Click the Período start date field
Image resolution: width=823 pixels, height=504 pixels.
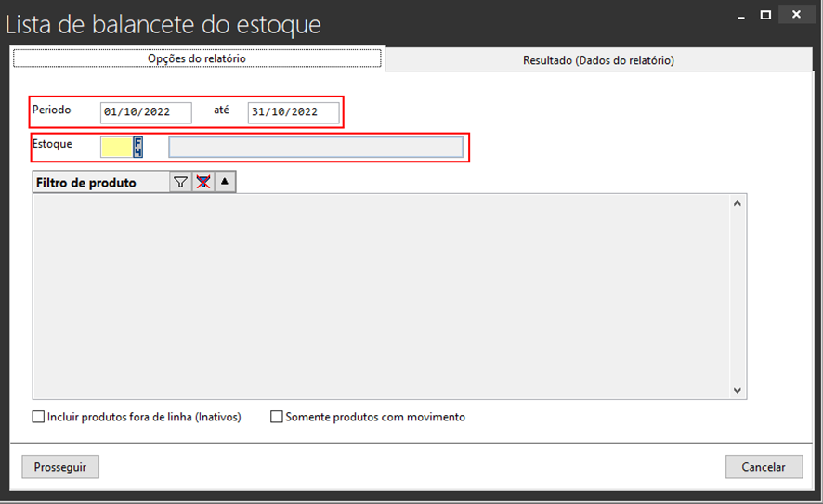tap(146, 112)
